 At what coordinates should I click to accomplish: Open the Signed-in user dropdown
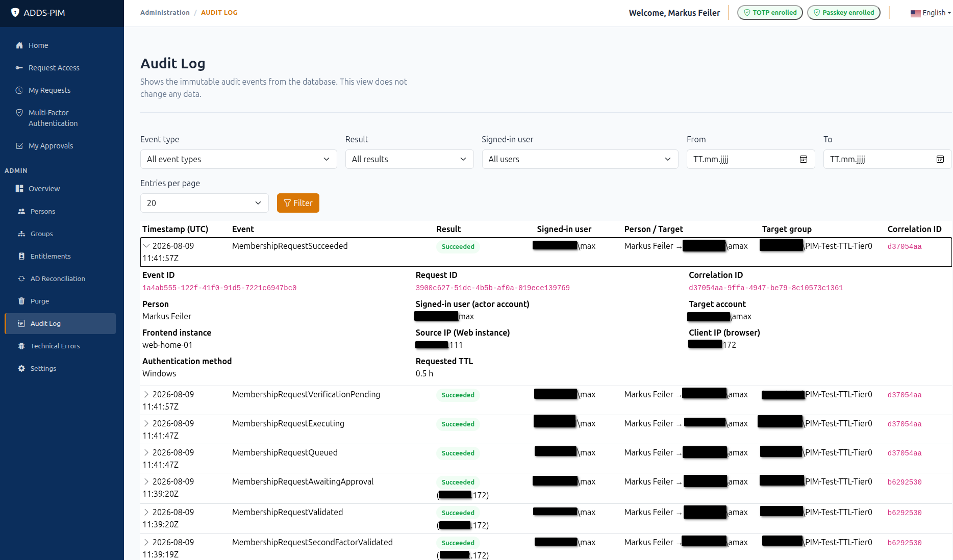[x=580, y=159]
